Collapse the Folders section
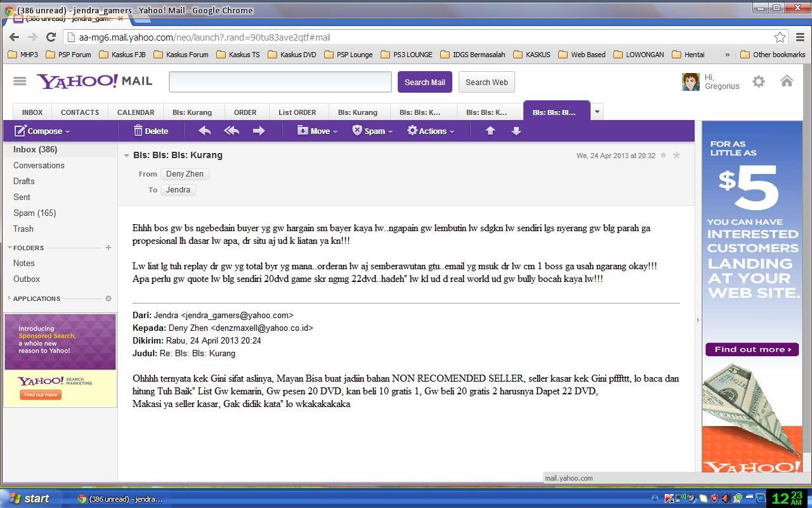812x508 pixels. [x=10, y=247]
